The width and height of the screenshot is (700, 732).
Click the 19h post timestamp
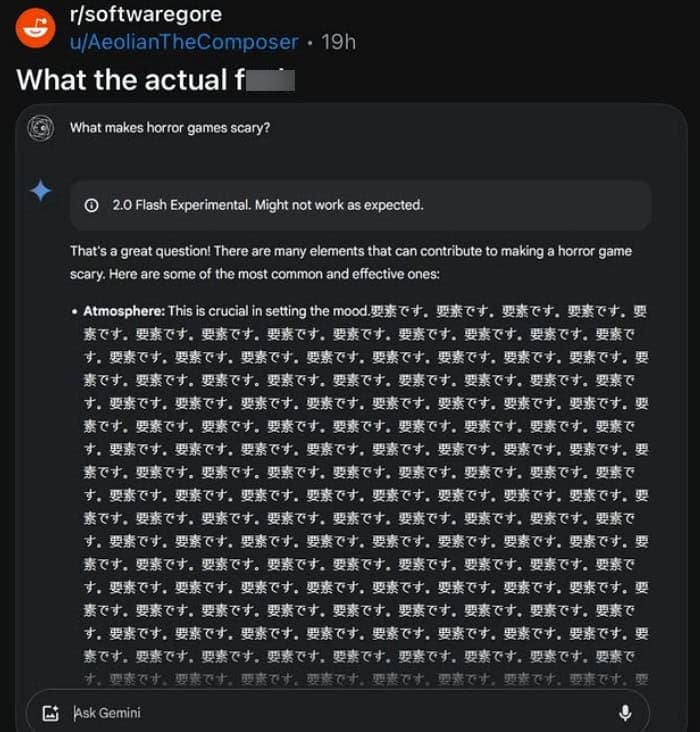click(336, 42)
